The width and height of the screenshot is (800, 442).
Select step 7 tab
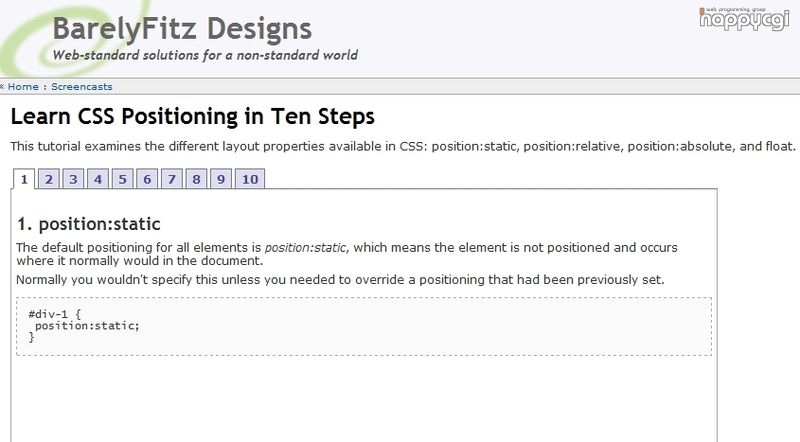[172, 179]
